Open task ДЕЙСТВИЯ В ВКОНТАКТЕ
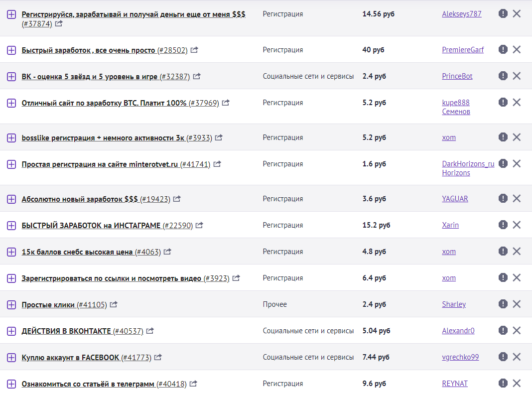 click(x=83, y=331)
